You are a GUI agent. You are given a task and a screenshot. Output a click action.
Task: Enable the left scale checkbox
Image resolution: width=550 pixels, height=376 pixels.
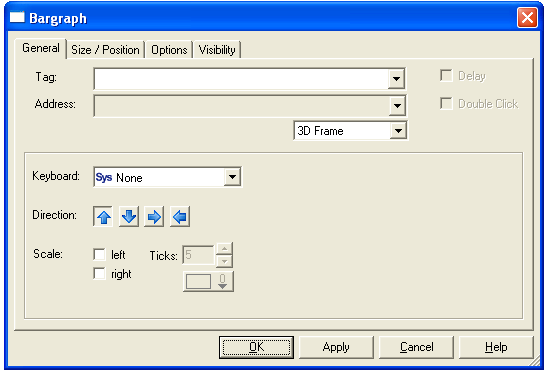(x=99, y=254)
